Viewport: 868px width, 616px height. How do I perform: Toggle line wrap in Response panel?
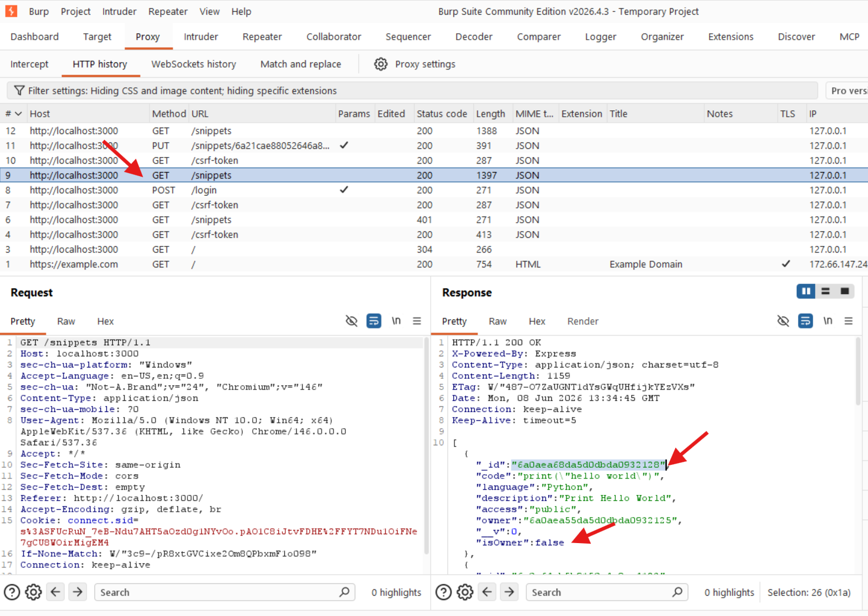tap(805, 321)
